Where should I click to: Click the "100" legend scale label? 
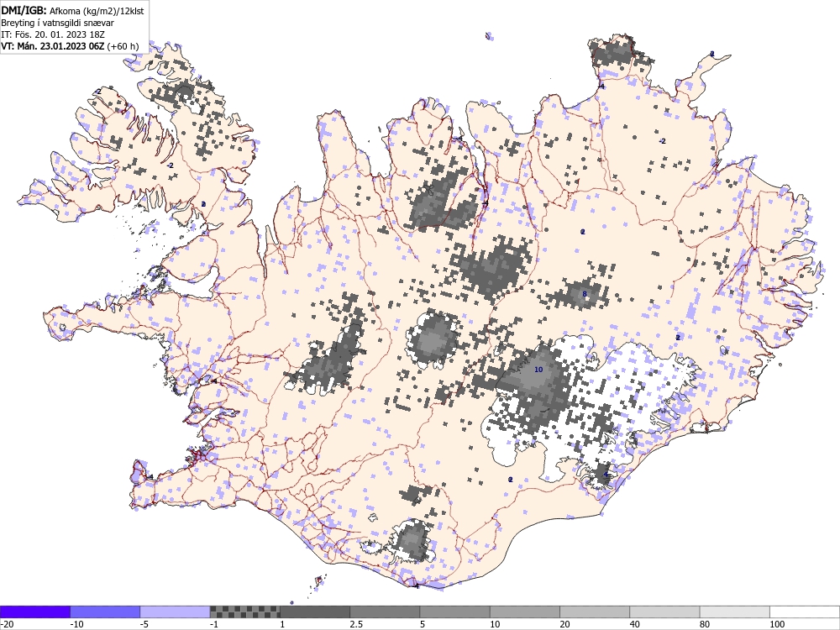pos(777,624)
